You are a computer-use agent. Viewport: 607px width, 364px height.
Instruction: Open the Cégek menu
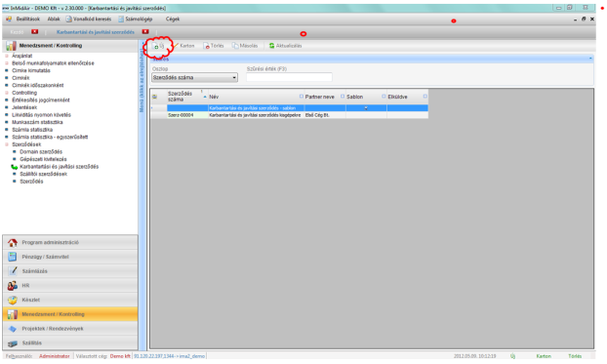[173, 19]
